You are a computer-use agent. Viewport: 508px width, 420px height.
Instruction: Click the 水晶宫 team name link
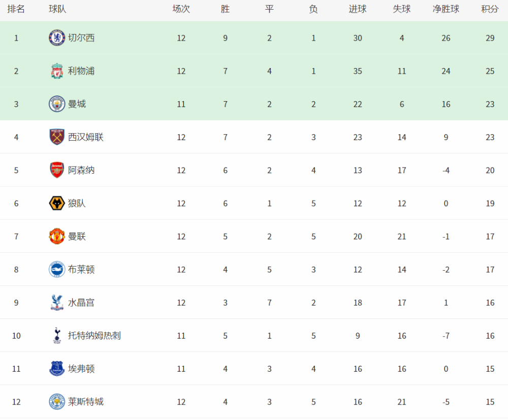pyautogui.click(x=81, y=303)
